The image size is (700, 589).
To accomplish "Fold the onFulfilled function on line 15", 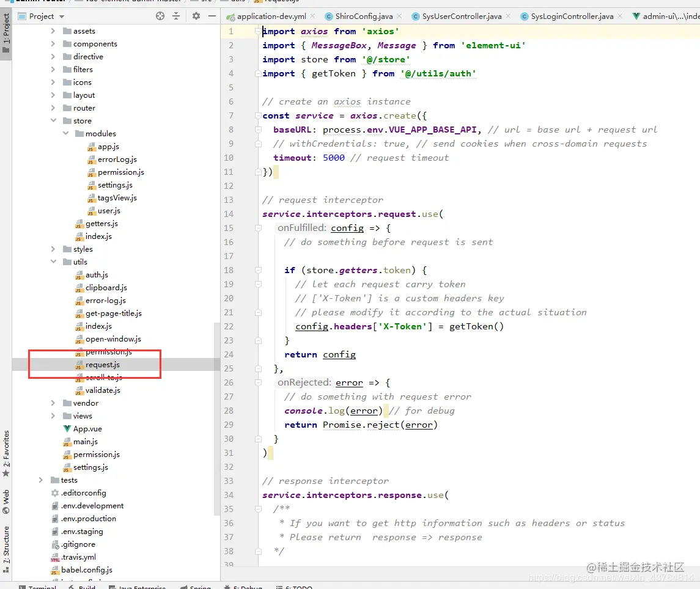I will click(258, 228).
